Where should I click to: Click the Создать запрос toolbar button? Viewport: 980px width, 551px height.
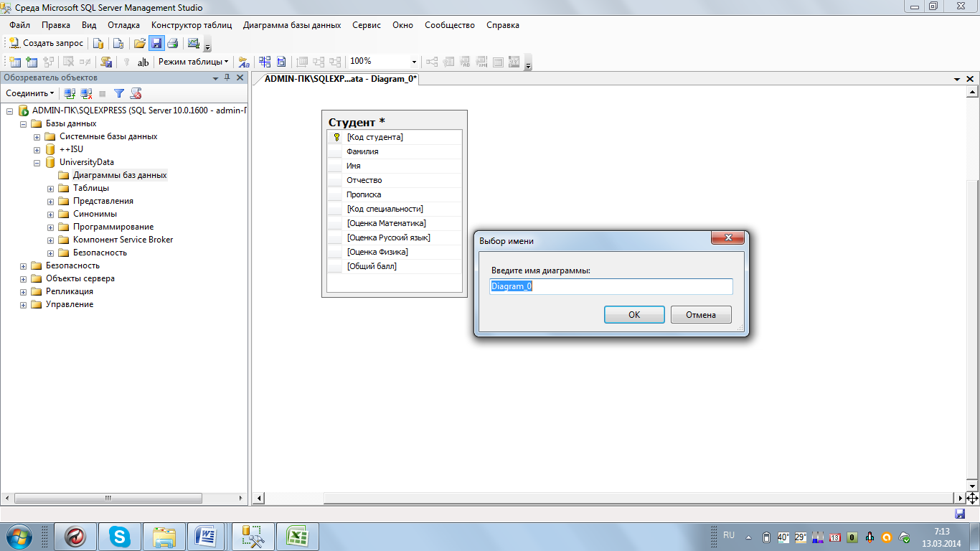(x=46, y=43)
